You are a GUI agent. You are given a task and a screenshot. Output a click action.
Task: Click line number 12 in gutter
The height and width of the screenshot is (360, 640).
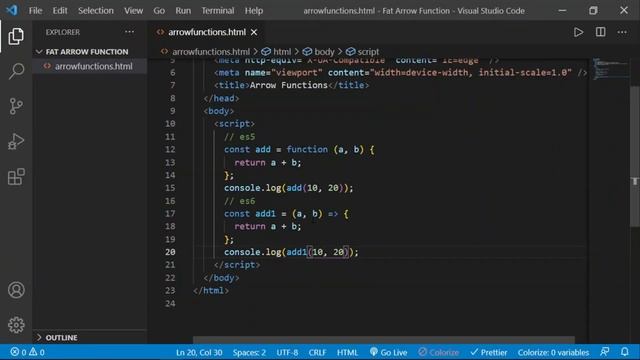[170, 149]
